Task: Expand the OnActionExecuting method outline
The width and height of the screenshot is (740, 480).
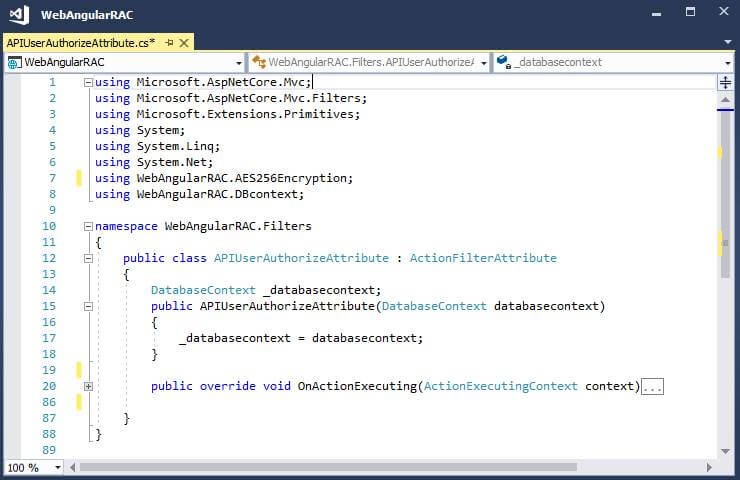Action: pyautogui.click(x=88, y=387)
